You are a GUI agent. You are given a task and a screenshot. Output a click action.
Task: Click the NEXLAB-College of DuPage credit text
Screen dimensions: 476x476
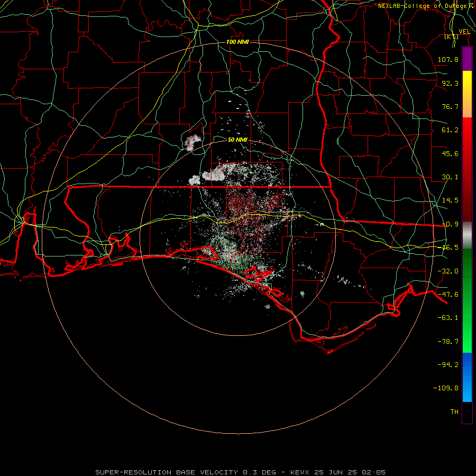(426, 6)
